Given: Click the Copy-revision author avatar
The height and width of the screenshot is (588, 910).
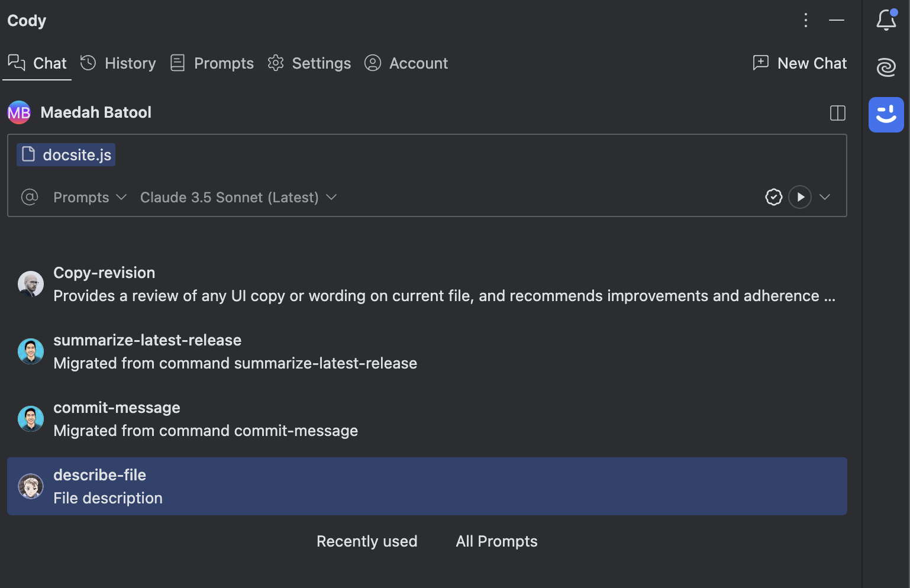Looking at the screenshot, I should pos(31,284).
